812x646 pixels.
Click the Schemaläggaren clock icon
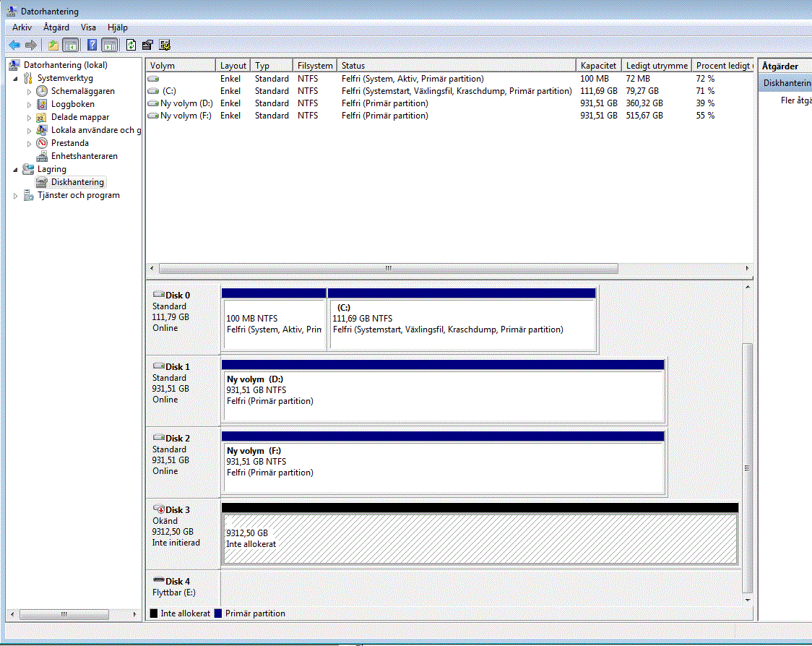pyautogui.click(x=42, y=90)
